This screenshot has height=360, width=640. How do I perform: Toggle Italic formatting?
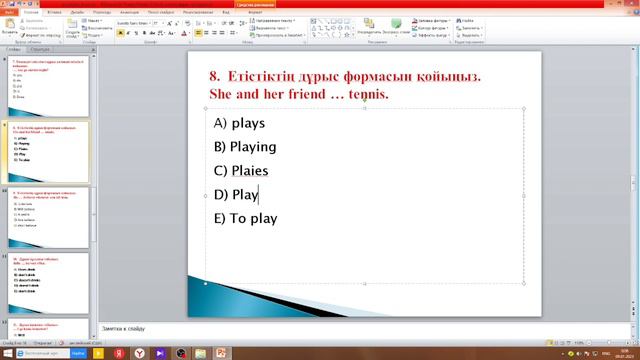pyautogui.click(x=128, y=33)
